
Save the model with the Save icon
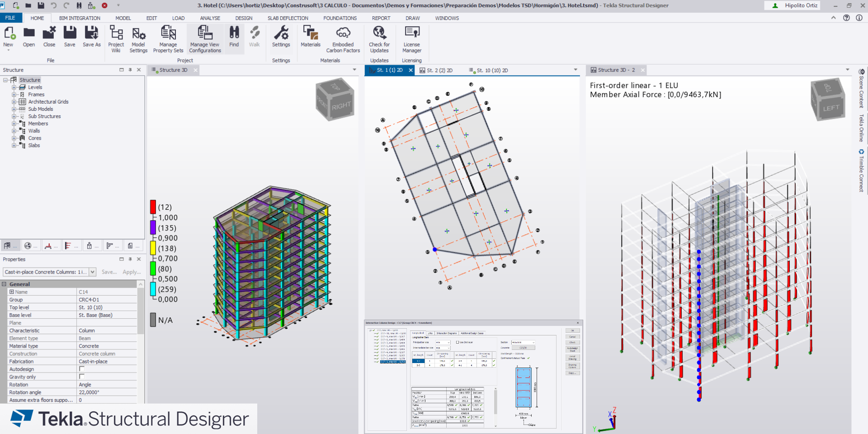click(x=70, y=37)
